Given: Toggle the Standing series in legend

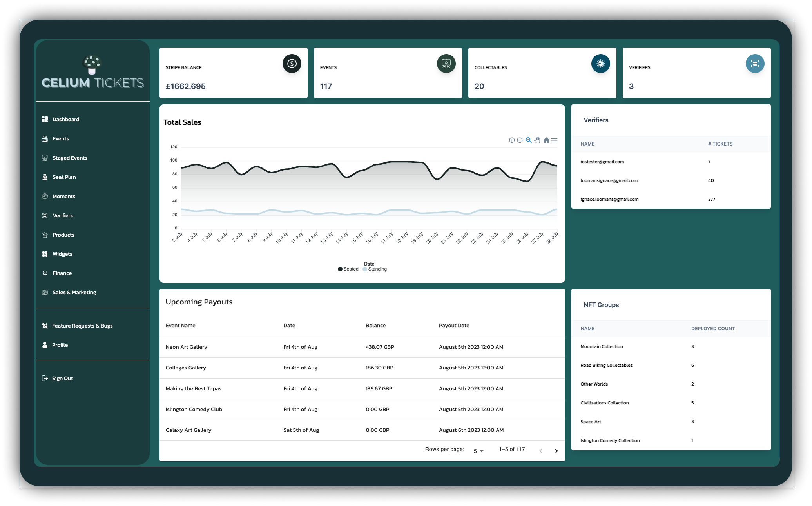Looking at the screenshot, I should (375, 269).
